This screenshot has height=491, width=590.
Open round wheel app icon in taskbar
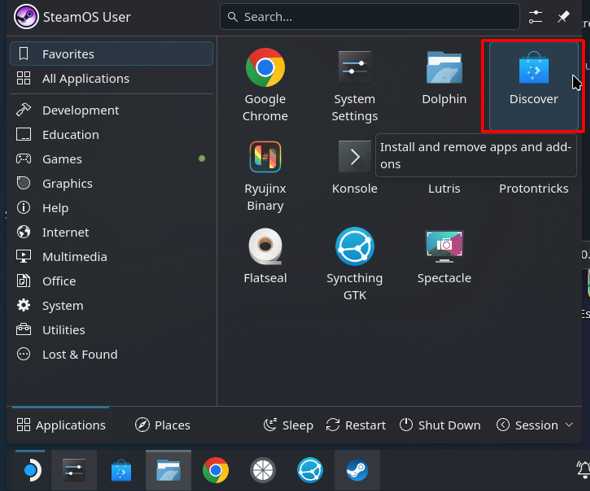263,470
